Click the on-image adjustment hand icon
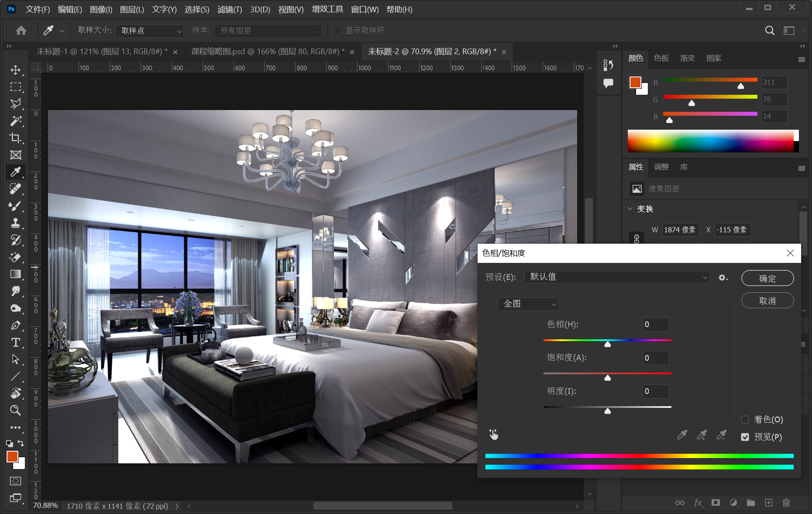Screen dimensions: 812x514 coord(494,435)
